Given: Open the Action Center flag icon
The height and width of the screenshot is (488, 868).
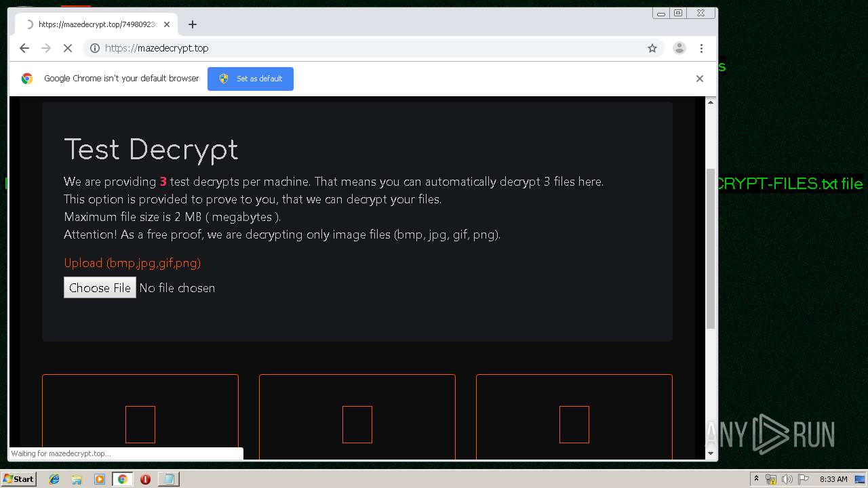Looking at the screenshot, I should 803,479.
